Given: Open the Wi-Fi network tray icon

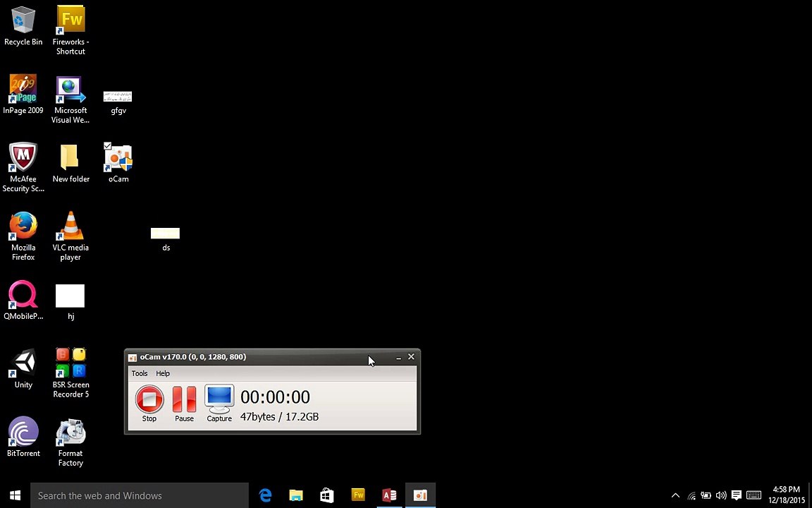Looking at the screenshot, I should 691,495.
